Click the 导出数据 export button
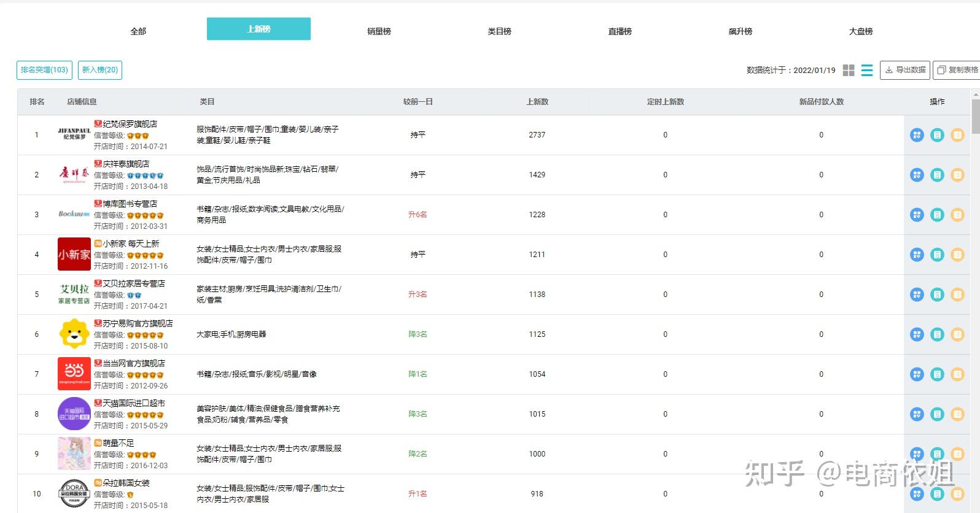The width and height of the screenshot is (980, 513). [905, 70]
